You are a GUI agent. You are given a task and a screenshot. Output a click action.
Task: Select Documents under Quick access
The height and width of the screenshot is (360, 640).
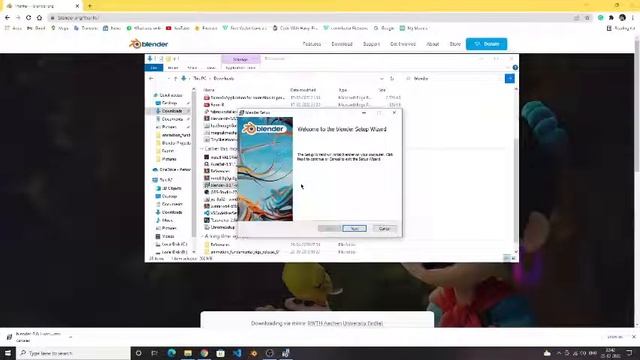click(172, 119)
